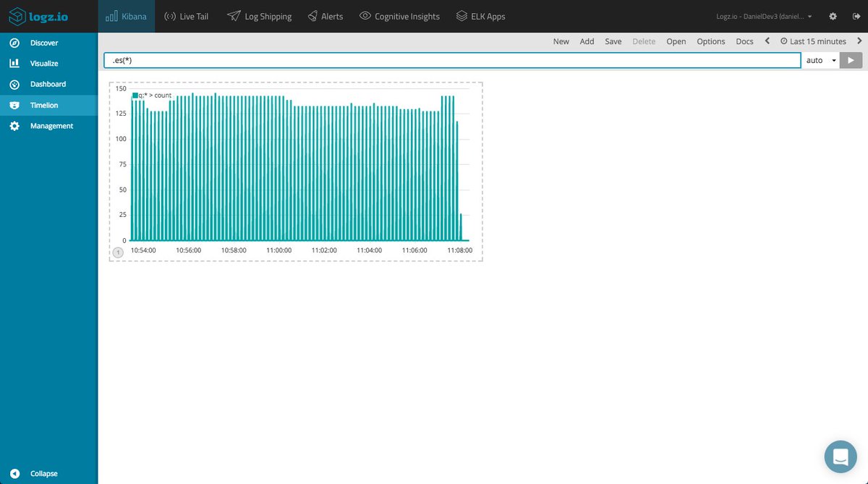Screen dimensions: 868x484
Task: Click the Collapse label in sidebar
Action: coord(44,474)
